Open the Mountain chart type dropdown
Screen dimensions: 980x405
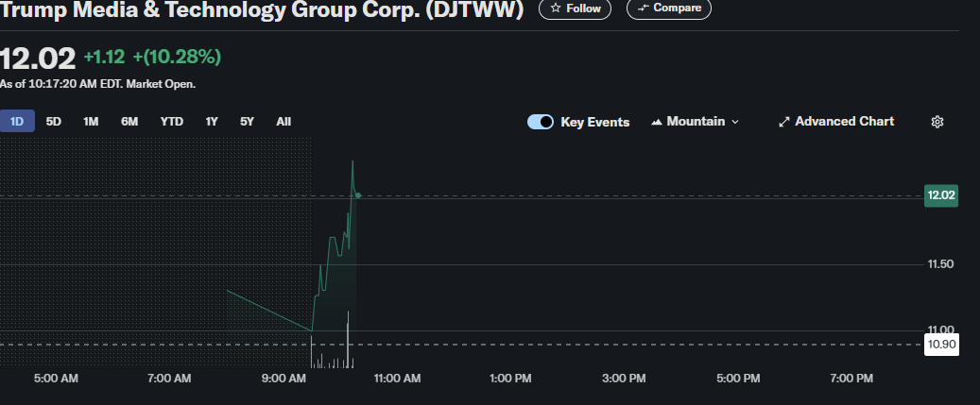(695, 122)
